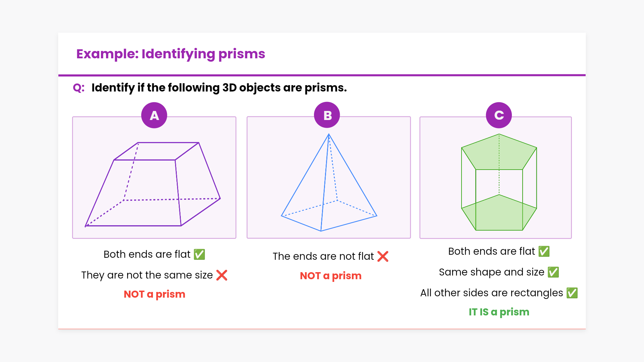Click the purple circle labeled C
This screenshot has width=644, height=362.
click(x=499, y=115)
